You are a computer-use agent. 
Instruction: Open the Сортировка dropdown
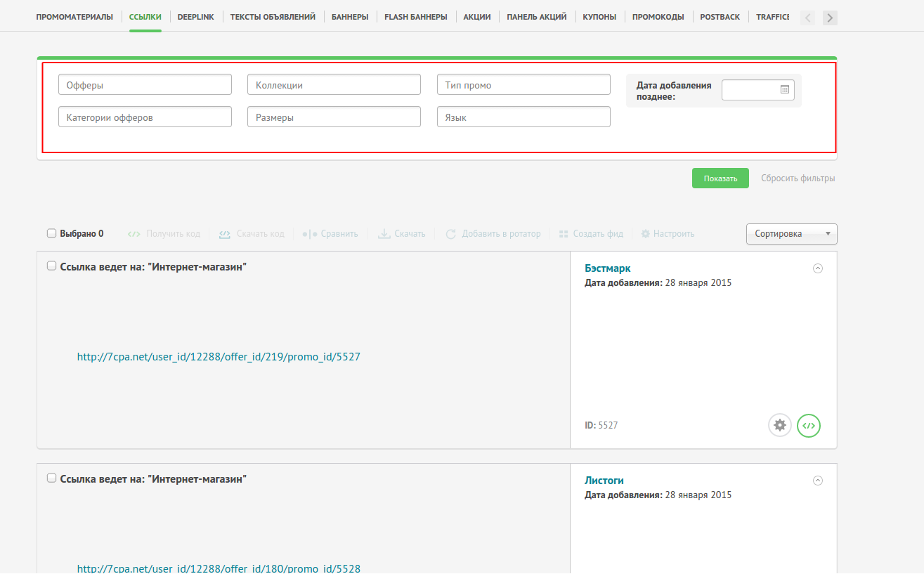click(791, 234)
